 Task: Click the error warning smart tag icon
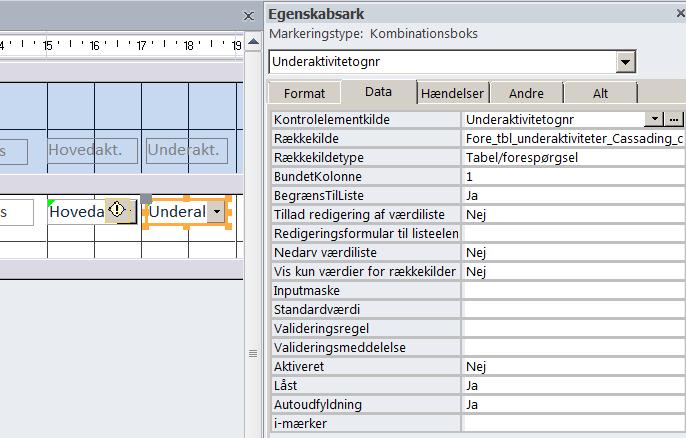pyautogui.click(x=118, y=211)
